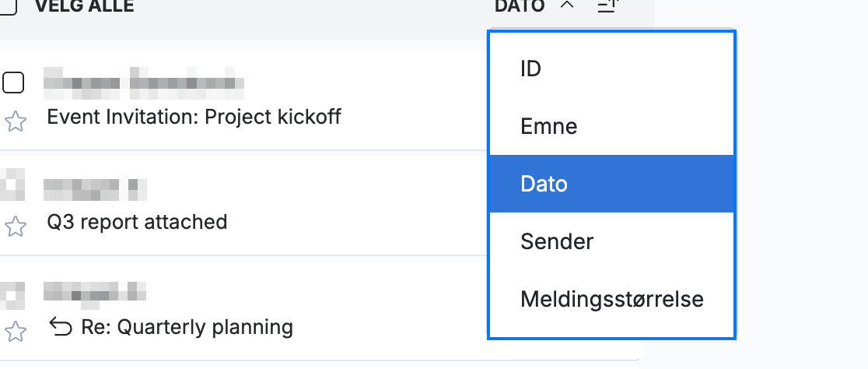Sort by Sender in the dropdown
This screenshot has width=868, height=369.
611,241
